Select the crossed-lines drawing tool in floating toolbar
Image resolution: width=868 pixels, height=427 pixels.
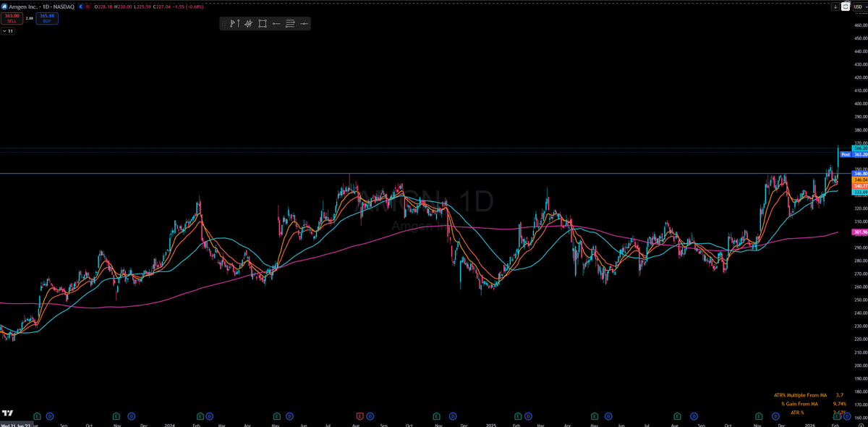[x=248, y=24]
